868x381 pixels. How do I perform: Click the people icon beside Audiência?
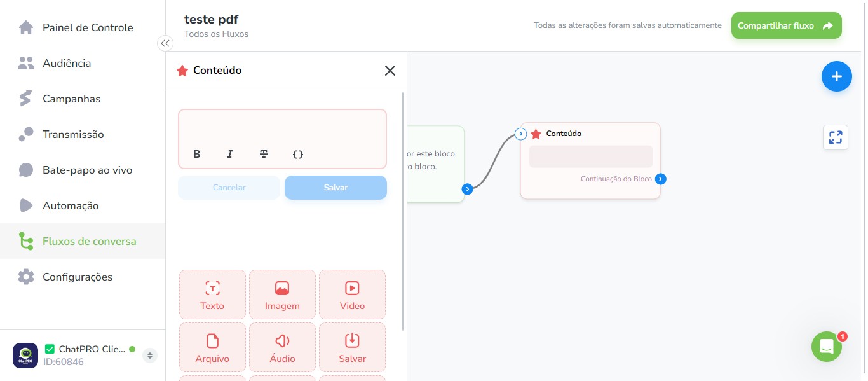pyautogui.click(x=26, y=63)
